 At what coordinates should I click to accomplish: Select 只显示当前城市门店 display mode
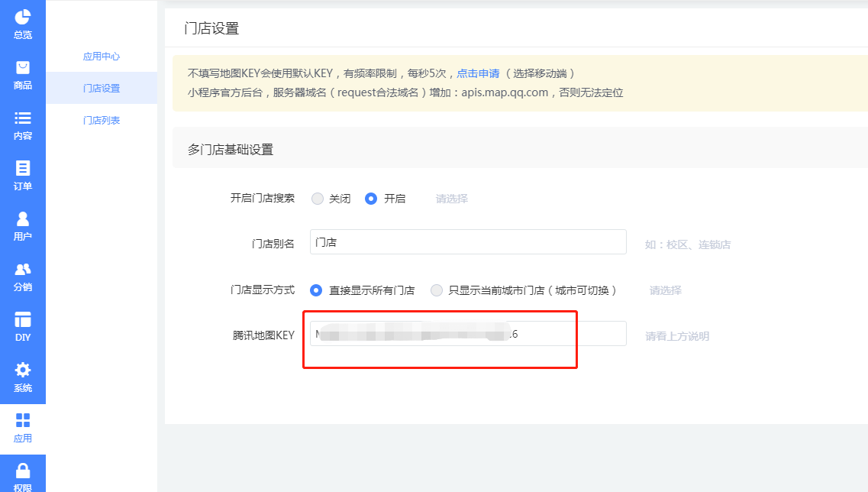pyautogui.click(x=437, y=290)
